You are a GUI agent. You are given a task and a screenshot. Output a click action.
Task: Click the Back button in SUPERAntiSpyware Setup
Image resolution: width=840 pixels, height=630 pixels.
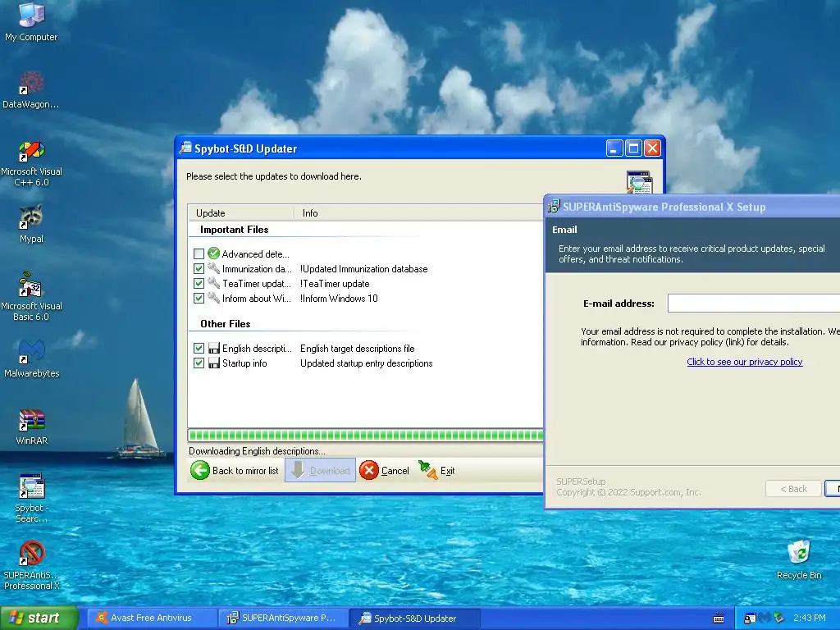click(x=793, y=489)
